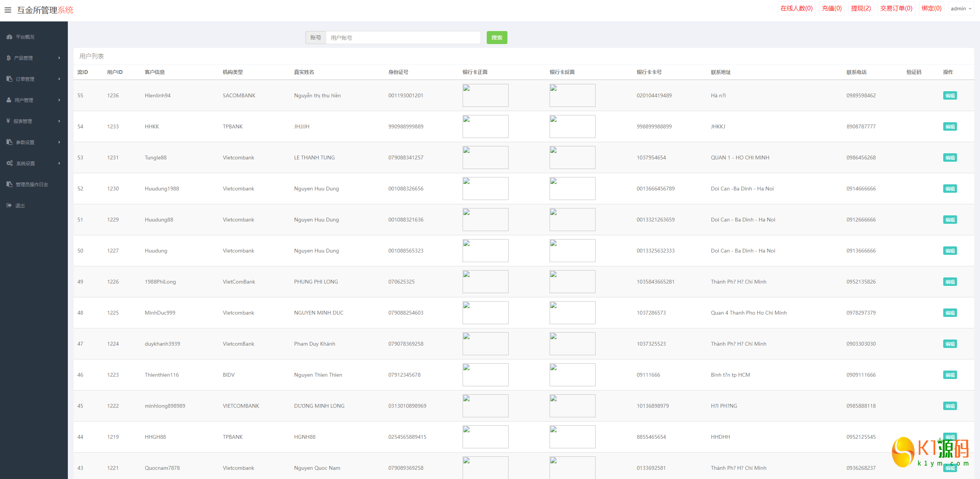Open platform overview dashboard icon
The height and width of the screenshot is (479, 980).
(9, 37)
